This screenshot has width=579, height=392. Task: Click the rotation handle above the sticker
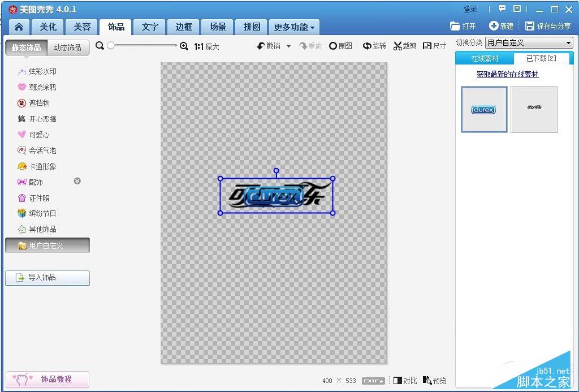(x=276, y=171)
